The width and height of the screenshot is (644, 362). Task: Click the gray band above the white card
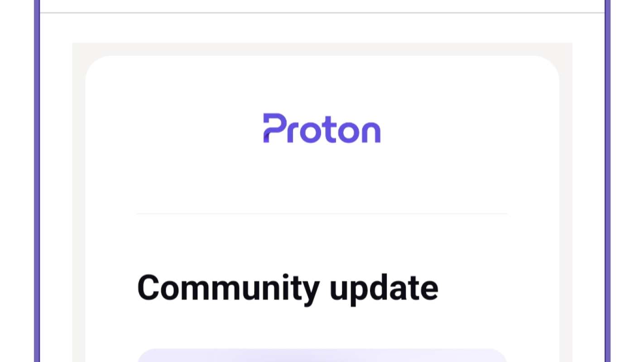322,49
